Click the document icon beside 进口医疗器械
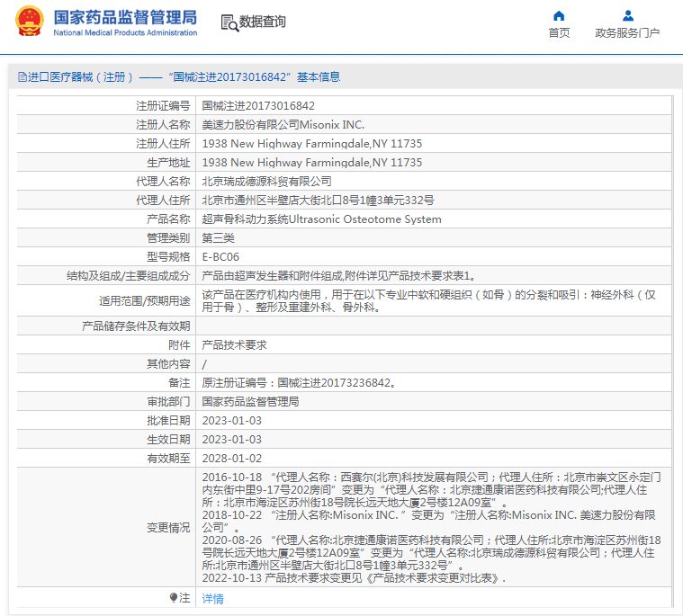Image resolution: width=683 pixels, height=616 pixels. tap(22, 77)
